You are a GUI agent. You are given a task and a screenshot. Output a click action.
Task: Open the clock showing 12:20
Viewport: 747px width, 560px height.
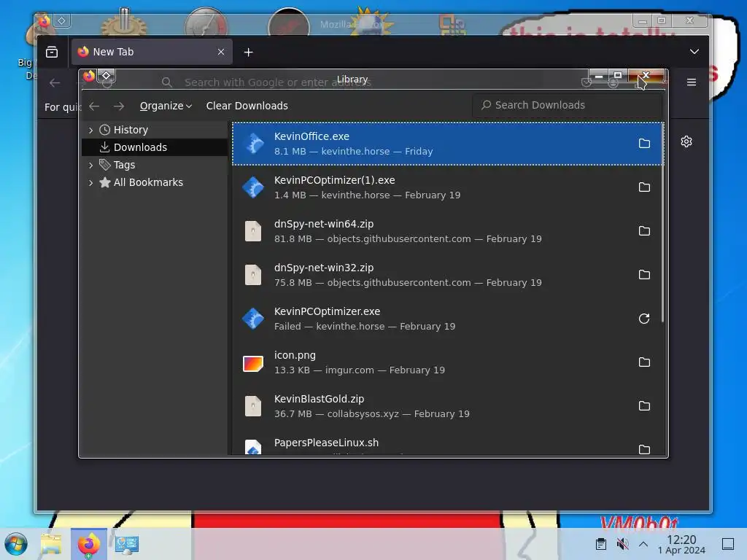point(681,544)
